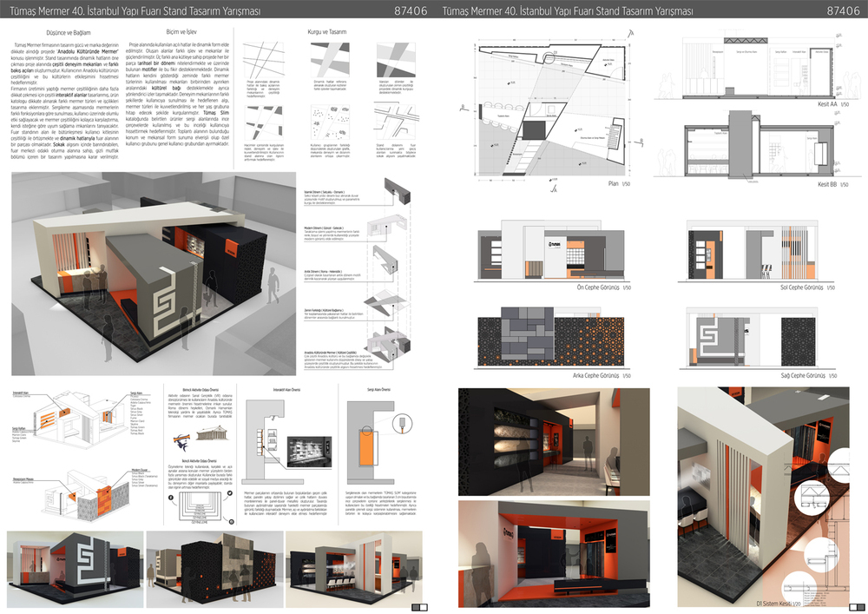Click the 'Kesit AA 1/50' label
Screen dimensions: 868x614
[x=833, y=104]
